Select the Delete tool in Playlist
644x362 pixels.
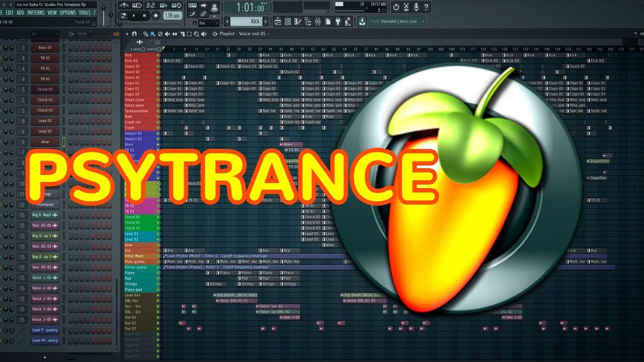coord(160,34)
